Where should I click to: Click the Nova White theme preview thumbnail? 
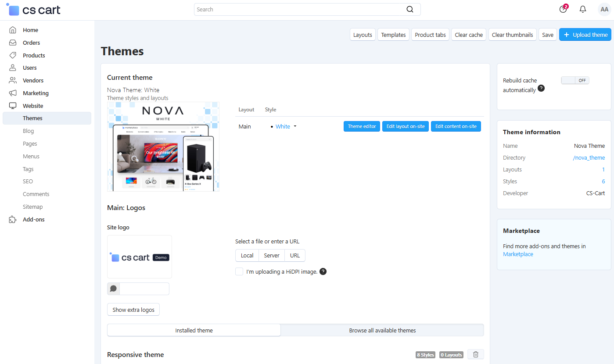point(163,146)
